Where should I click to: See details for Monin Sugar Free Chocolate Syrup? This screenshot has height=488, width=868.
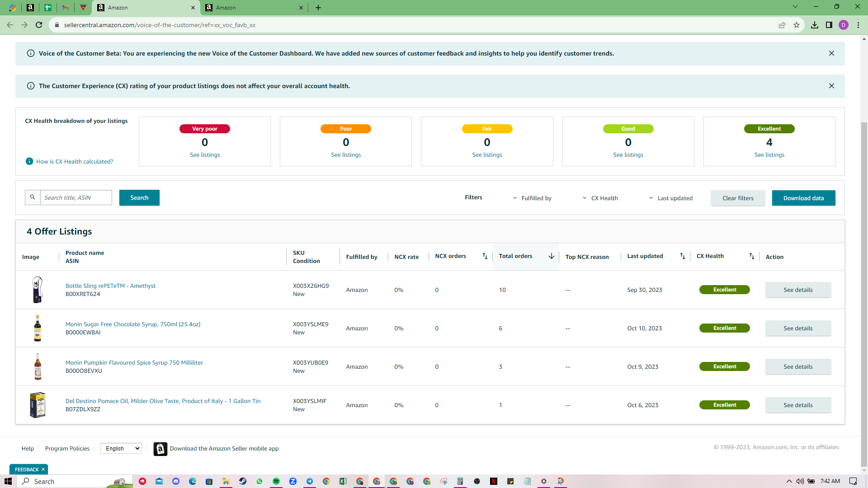[x=798, y=328]
